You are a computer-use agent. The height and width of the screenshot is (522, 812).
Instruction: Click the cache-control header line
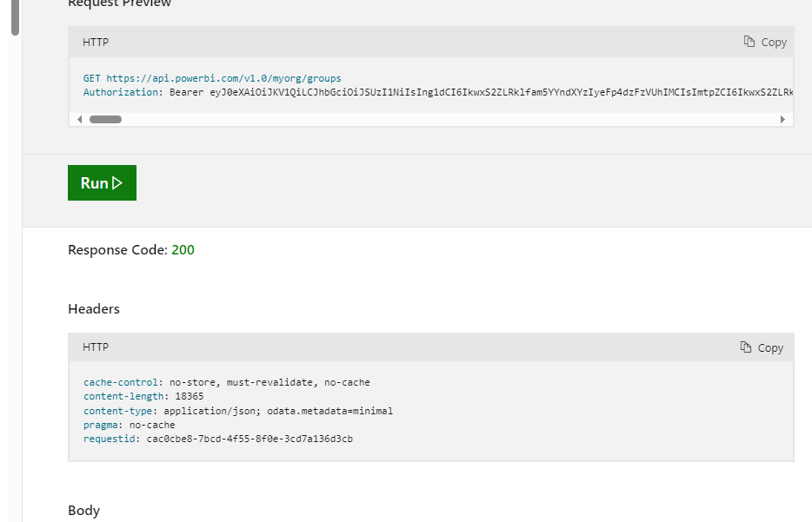[227, 382]
